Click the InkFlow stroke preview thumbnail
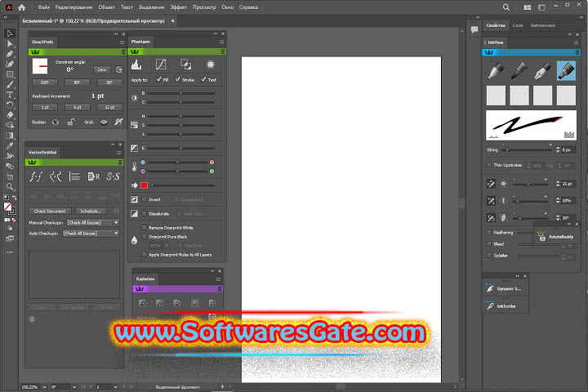Image resolution: width=588 pixels, height=392 pixels. coord(531,125)
